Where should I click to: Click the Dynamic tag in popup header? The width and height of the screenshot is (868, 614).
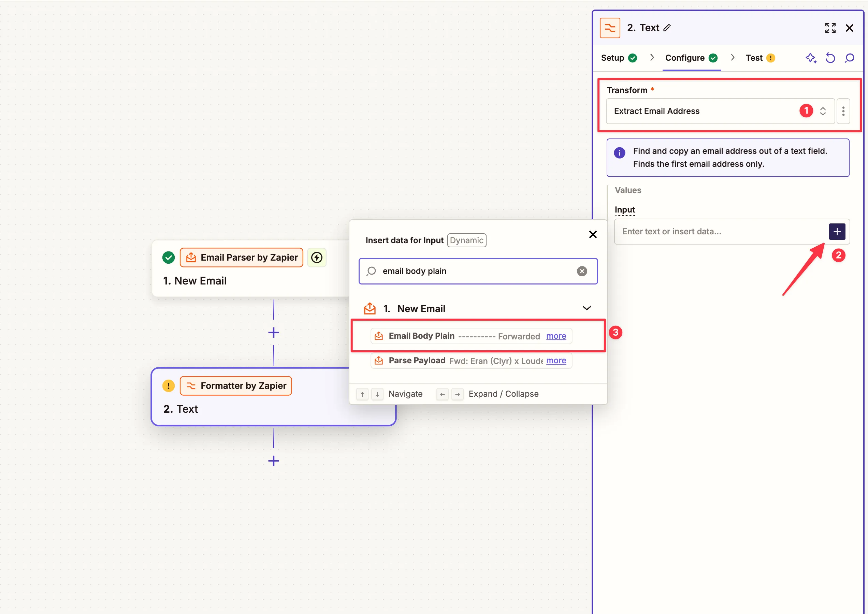[467, 240]
